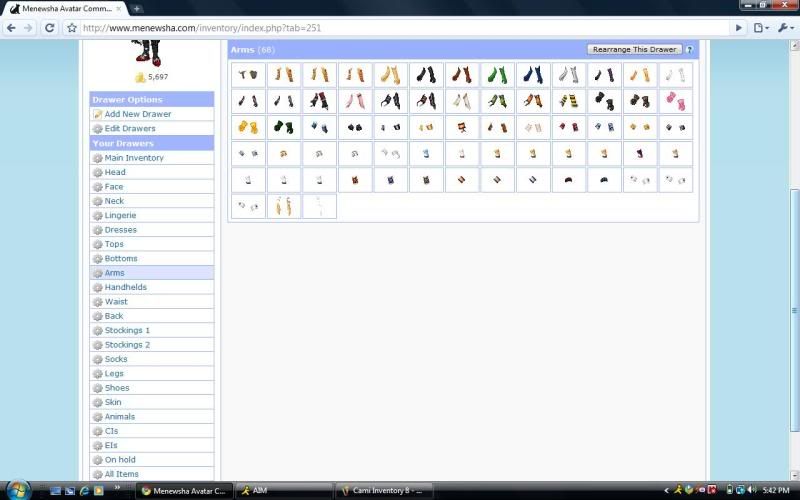Screen dimensions: 800x500
Task: Open the Stockings 1 drawer
Action: tap(127, 331)
